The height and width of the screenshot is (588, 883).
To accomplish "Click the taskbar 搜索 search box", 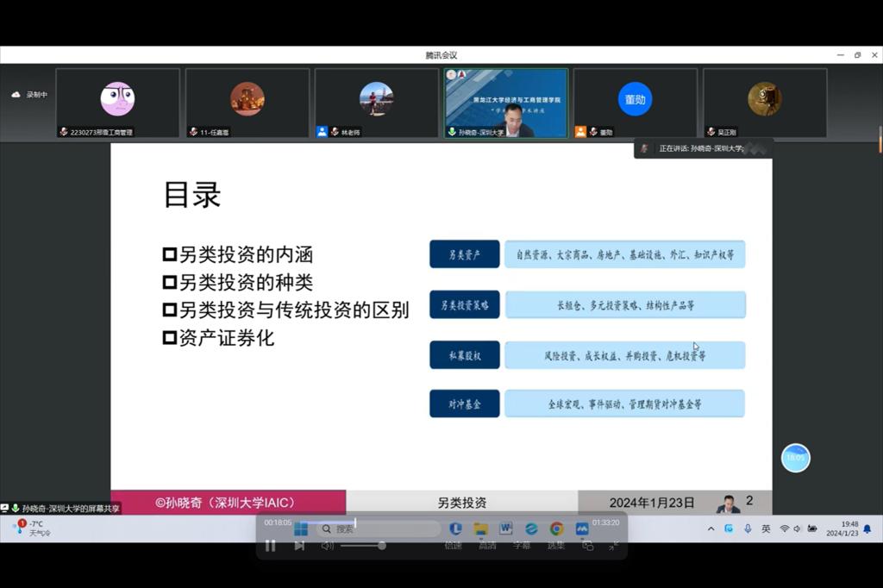I will [x=378, y=529].
